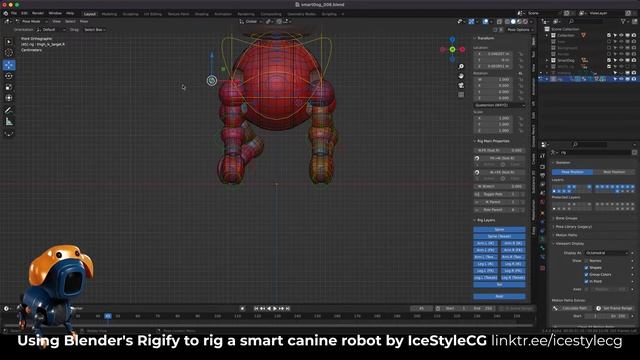Image resolution: width=640 pixels, height=360 pixels.
Task: Select the Select Box tool in left toolbar
Action: coord(9,42)
